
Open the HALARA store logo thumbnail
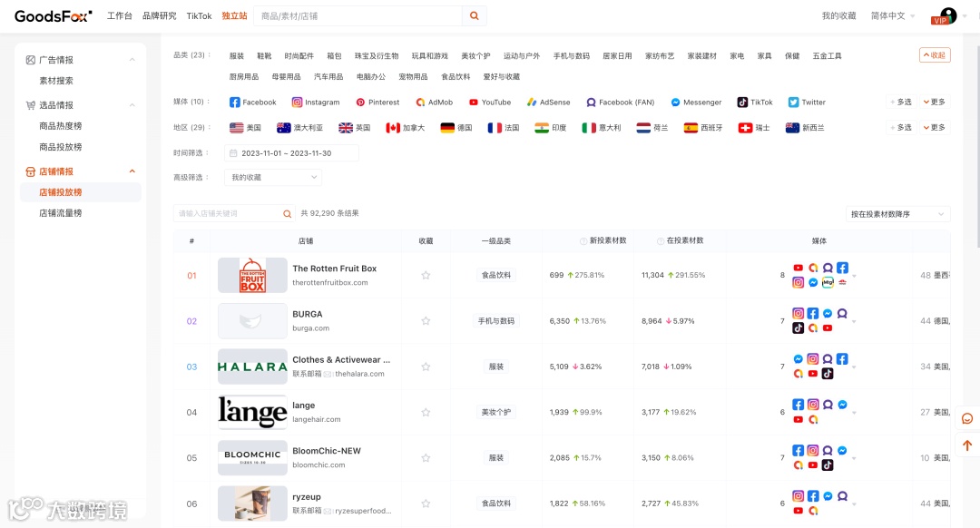[x=252, y=367]
